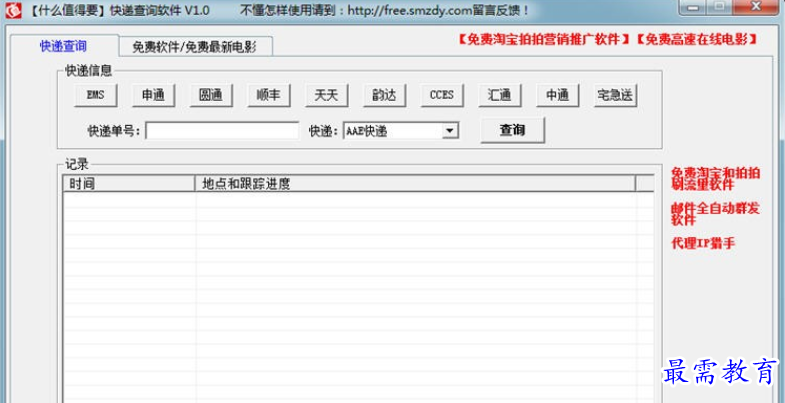Click the 查询 search button
The width and height of the screenshot is (785, 403).
click(512, 130)
